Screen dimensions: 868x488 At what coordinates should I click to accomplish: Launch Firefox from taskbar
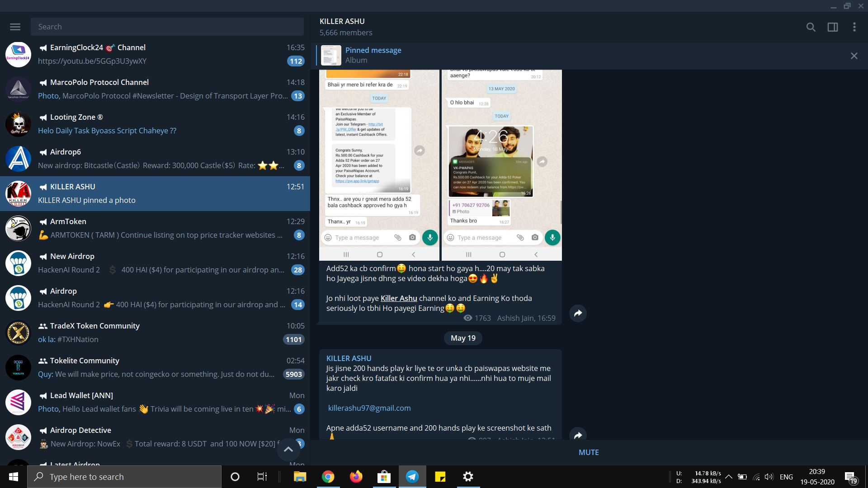tap(356, 477)
